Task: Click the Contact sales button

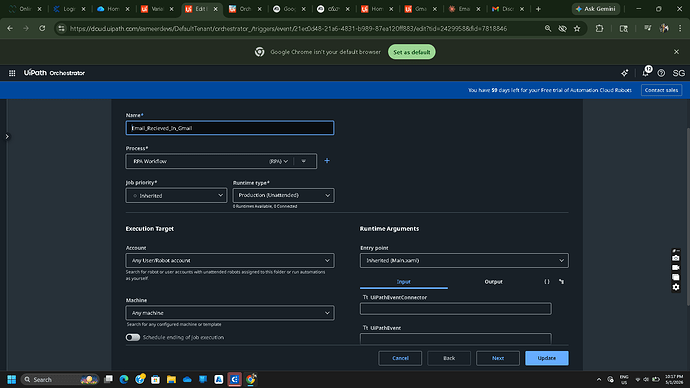Action: (x=661, y=90)
